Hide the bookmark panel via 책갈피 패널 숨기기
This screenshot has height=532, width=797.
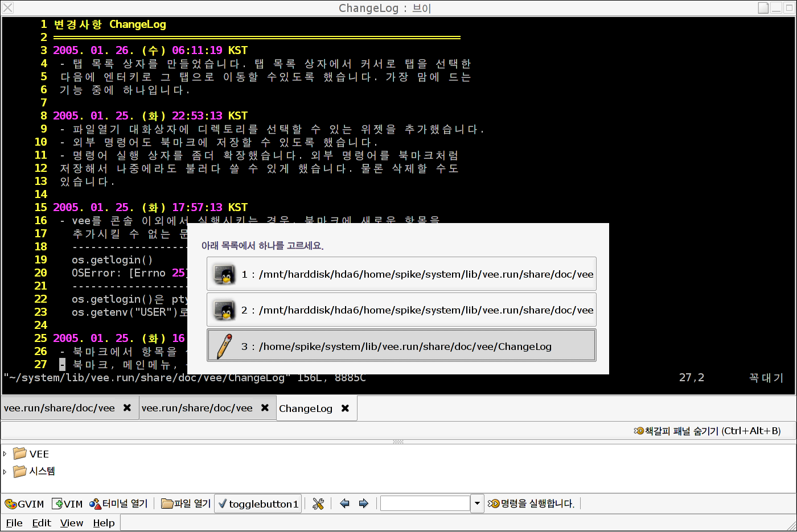[x=707, y=431]
